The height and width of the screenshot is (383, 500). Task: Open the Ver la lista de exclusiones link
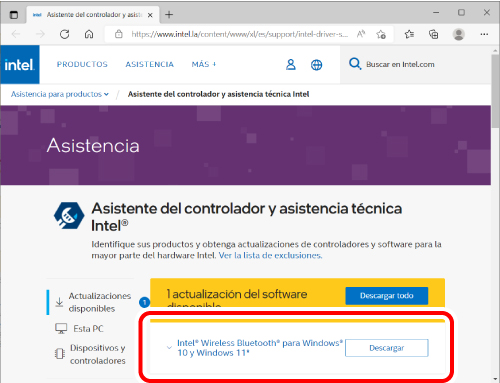point(270,256)
